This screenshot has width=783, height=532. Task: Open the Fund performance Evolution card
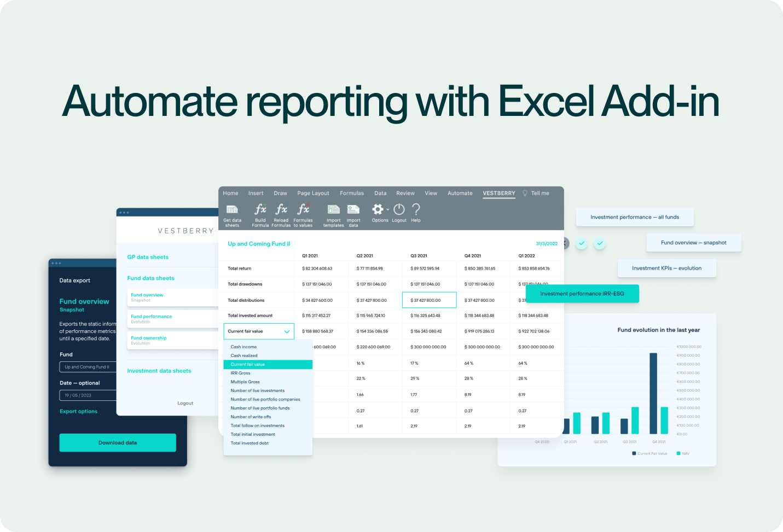click(173, 319)
